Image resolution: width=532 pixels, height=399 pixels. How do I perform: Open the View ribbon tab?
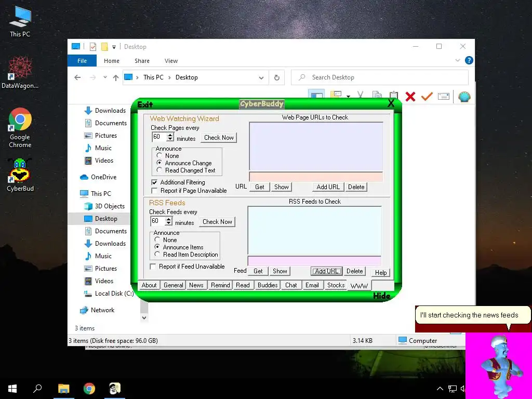pyautogui.click(x=171, y=61)
